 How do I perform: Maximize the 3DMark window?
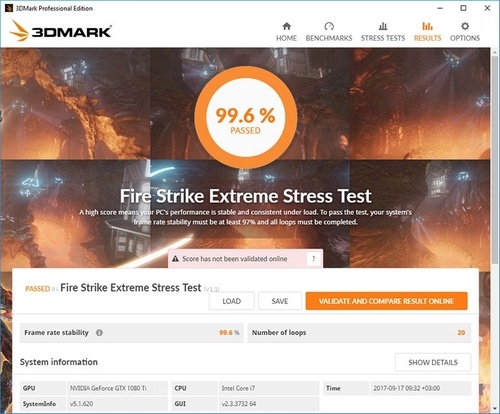[x=463, y=8]
